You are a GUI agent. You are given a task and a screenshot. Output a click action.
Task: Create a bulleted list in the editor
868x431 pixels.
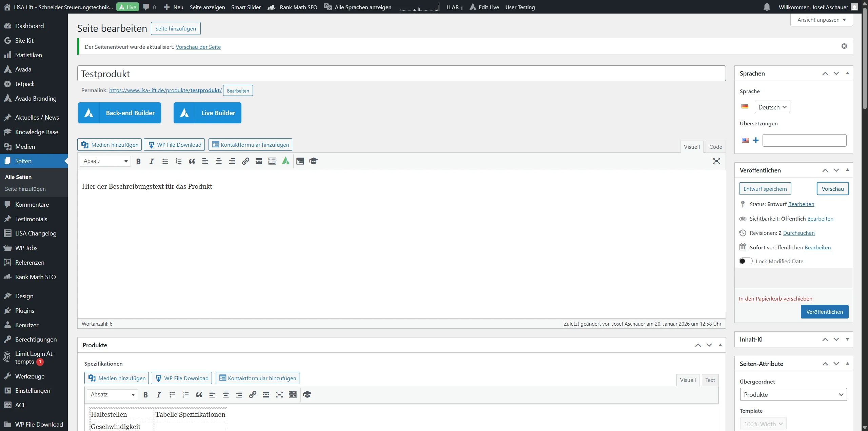pos(165,161)
